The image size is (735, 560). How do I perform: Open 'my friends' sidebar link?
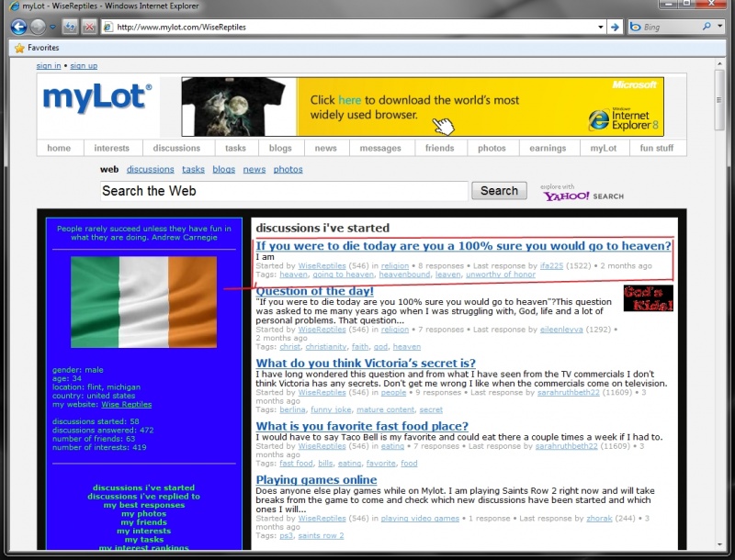(x=144, y=522)
